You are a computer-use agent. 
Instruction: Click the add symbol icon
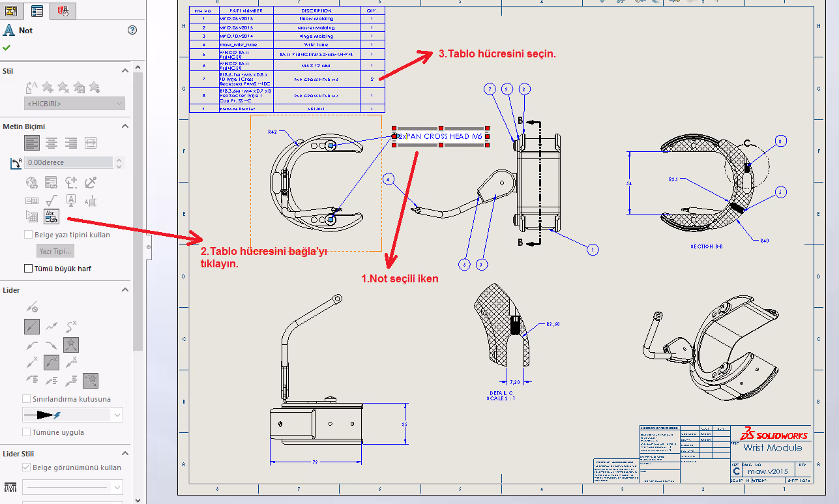pos(71,182)
